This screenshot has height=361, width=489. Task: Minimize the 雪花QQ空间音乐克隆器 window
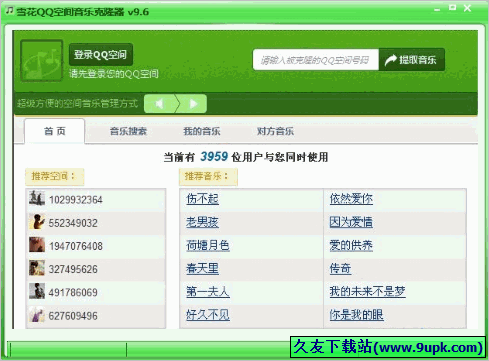click(437, 10)
